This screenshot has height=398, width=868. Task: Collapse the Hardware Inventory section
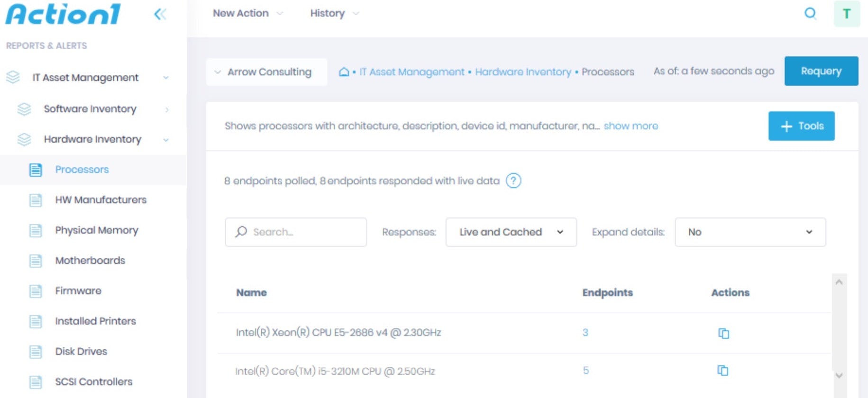coord(166,140)
